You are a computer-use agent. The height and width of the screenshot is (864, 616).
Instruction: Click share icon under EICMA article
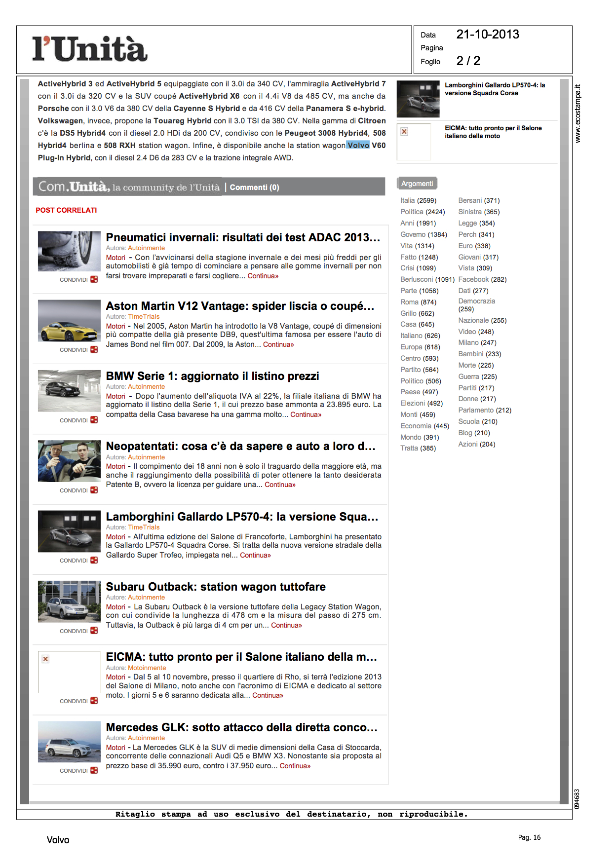pyautogui.click(x=94, y=701)
